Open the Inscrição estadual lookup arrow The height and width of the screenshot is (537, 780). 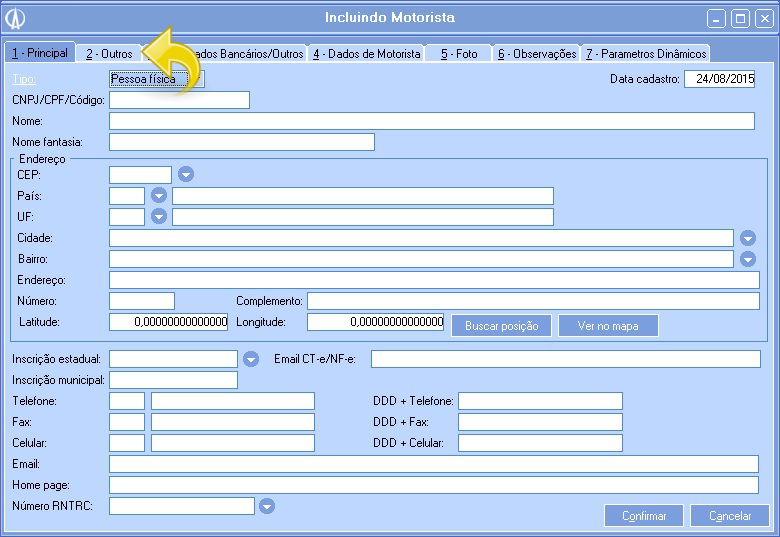(251, 359)
